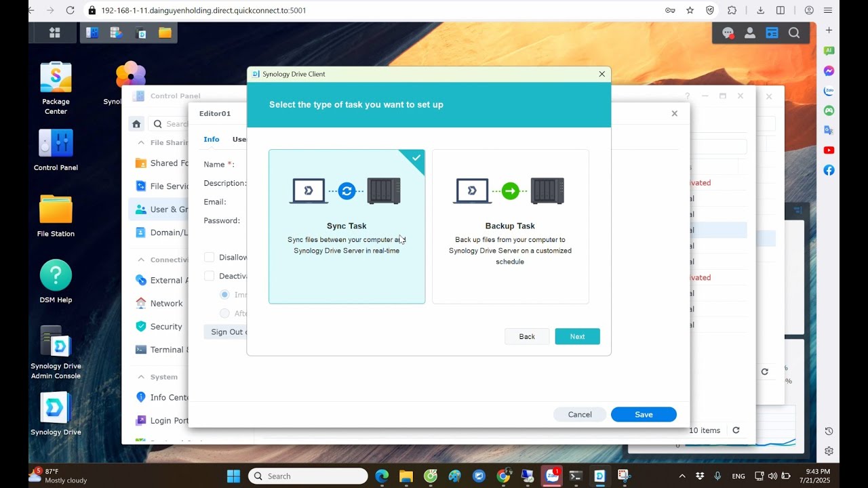
Task: Open External Access in Control Panel
Action: [161, 281]
